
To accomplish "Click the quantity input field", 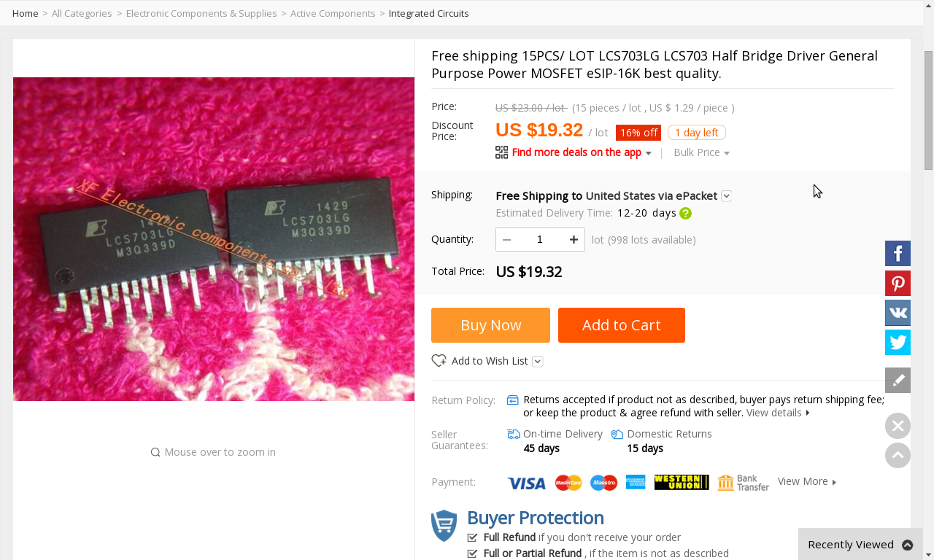I will coord(540,239).
